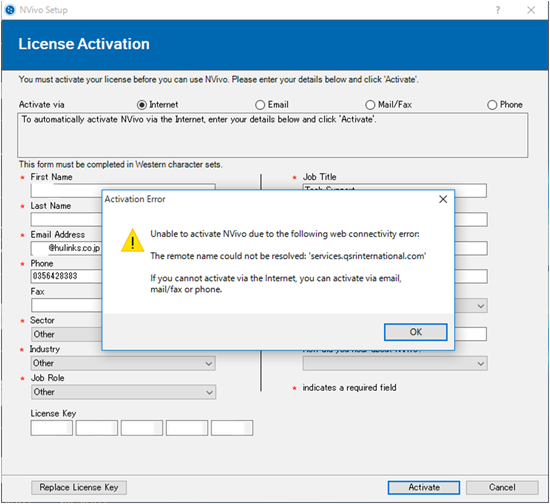This screenshot has width=550, height=504.
Task: Choose Phone as the activation method
Action: click(492, 105)
